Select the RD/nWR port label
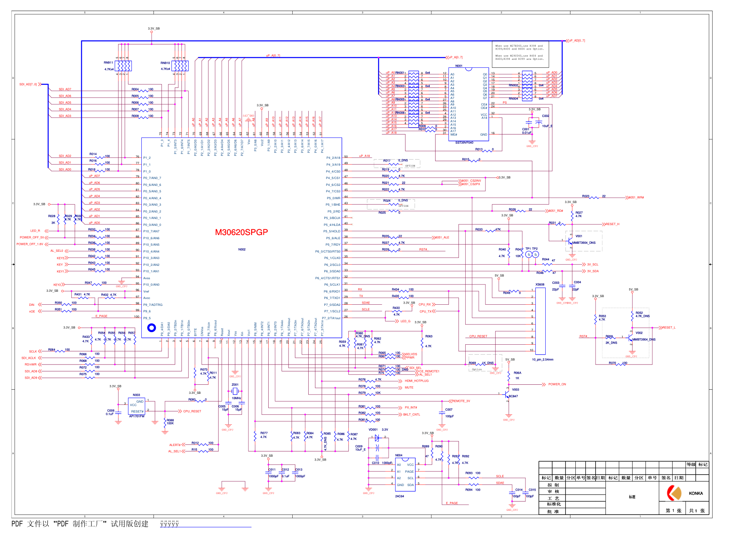Image resolution: width=756 pixels, height=534 pixels. [30, 365]
